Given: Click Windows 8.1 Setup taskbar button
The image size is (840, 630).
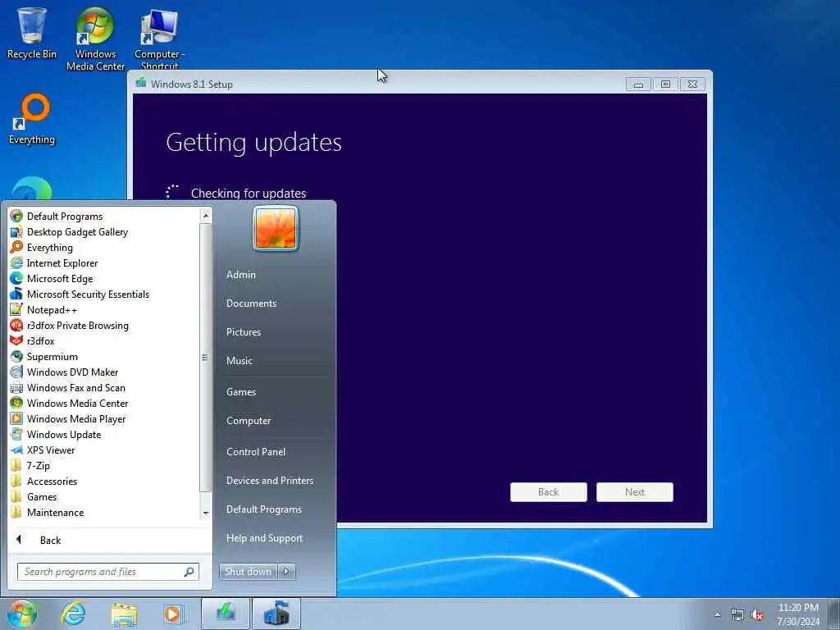Looking at the screenshot, I should pyautogui.click(x=226, y=614).
